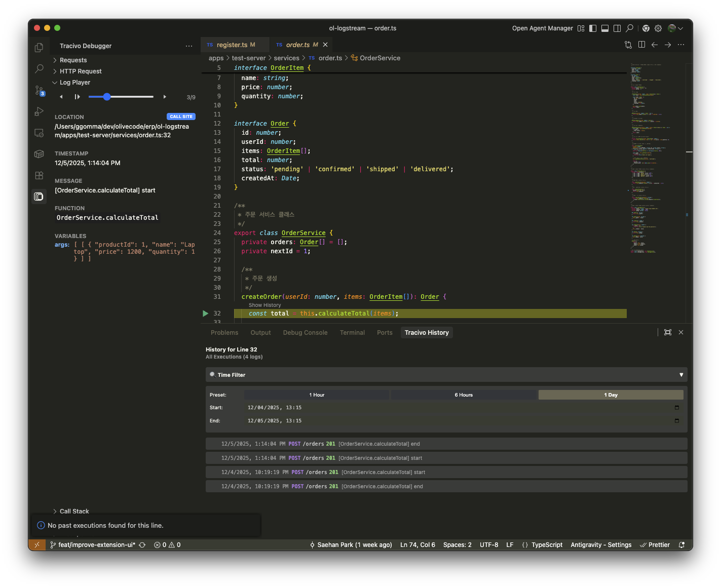Click the split editor right icon

[x=641, y=45]
